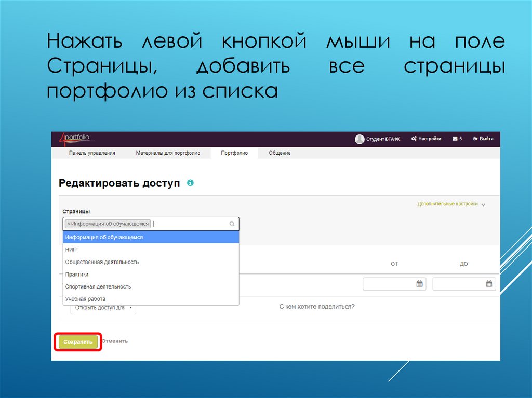Go to the Панель управления tab

(92, 153)
